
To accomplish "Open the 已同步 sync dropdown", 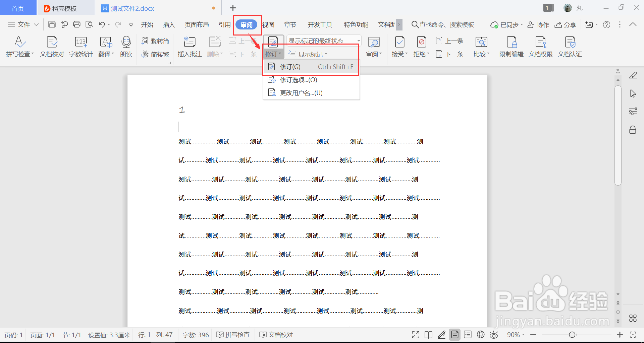I will (x=506, y=25).
